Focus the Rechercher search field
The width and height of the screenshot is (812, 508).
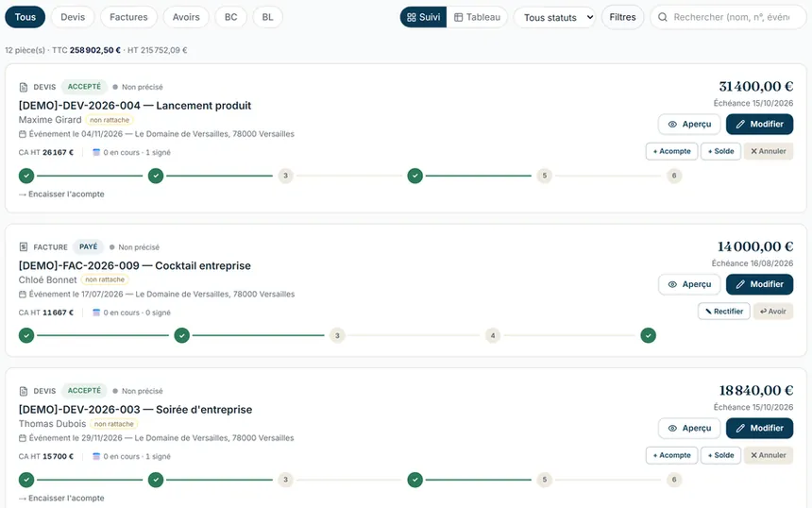(728, 17)
